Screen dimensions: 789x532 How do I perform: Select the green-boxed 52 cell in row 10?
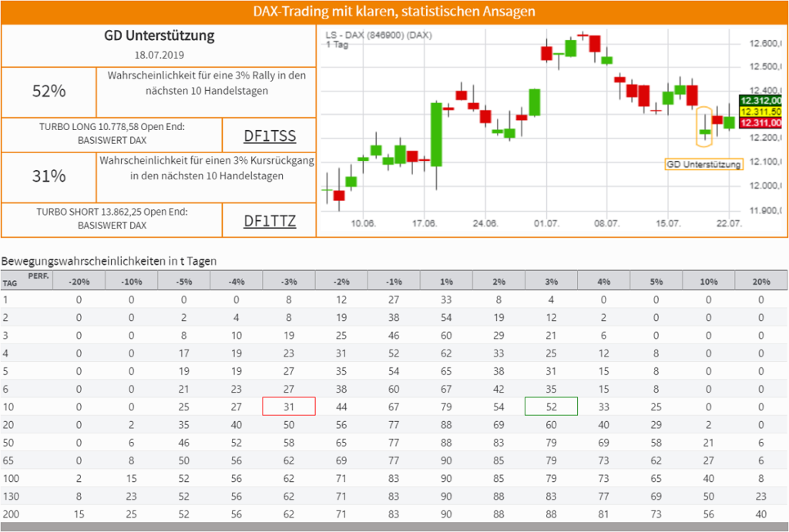[x=551, y=407]
